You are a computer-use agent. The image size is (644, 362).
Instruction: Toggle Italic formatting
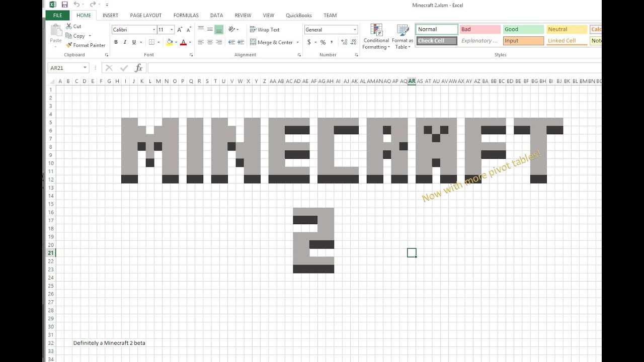125,42
